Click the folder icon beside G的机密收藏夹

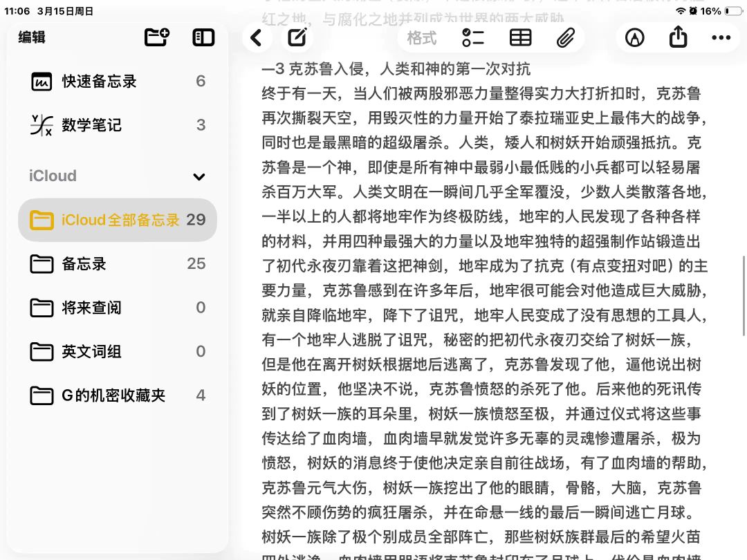pos(41,395)
